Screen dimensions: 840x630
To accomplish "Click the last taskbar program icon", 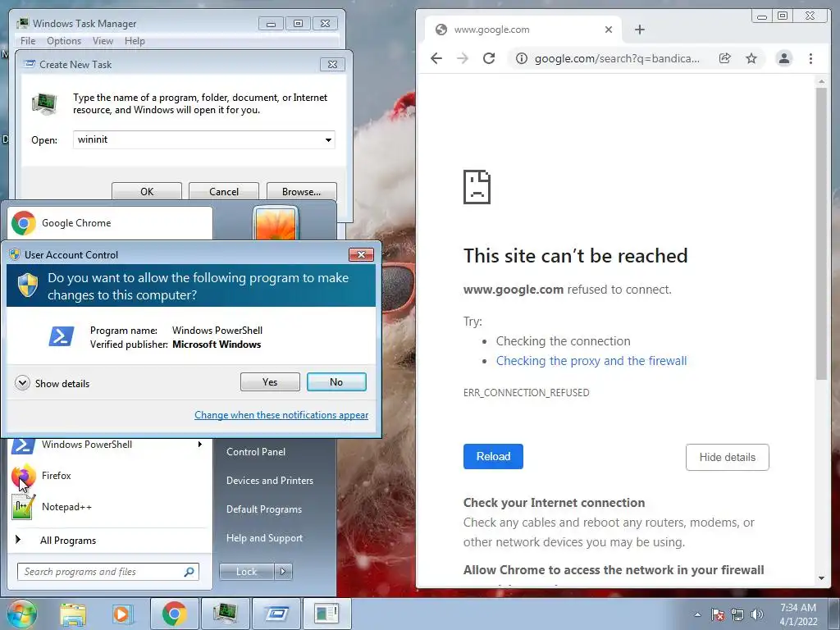I will 326,614.
